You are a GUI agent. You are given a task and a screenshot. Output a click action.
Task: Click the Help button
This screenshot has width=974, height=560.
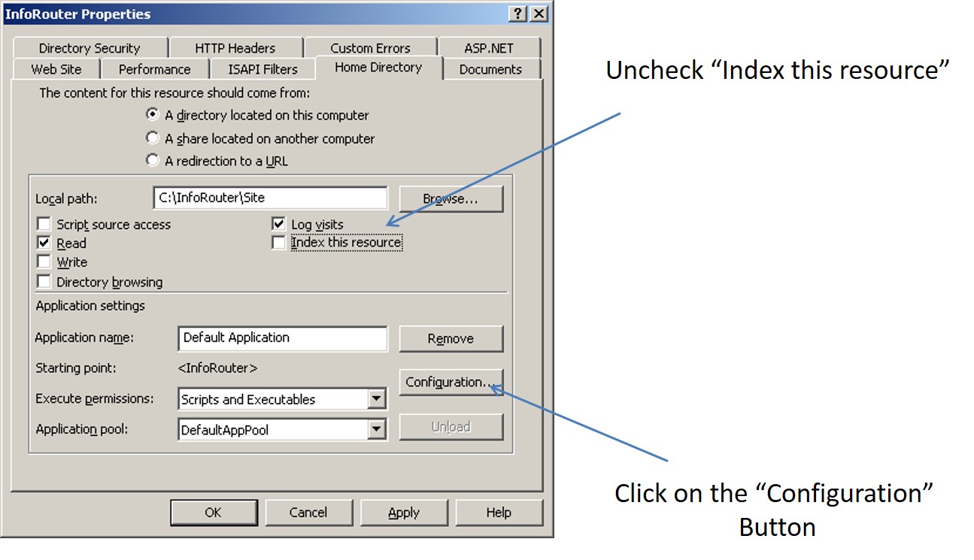pyautogui.click(x=499, y=513)
